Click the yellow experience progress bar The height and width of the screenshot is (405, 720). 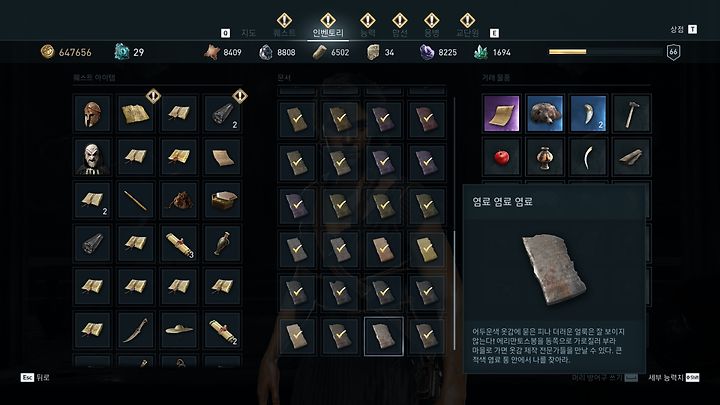[x=604, y=52]
